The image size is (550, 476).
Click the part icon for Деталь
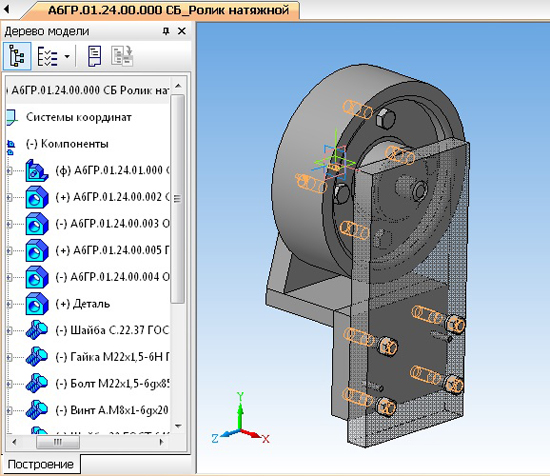tap(36, 304)
